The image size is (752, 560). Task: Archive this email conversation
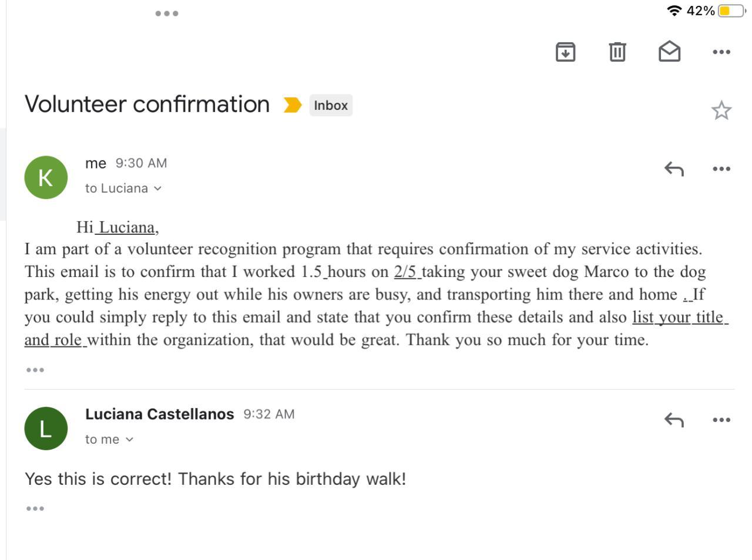(565, 52)
